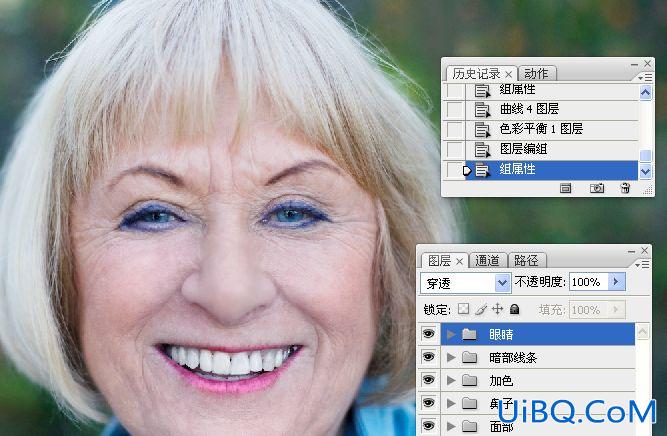Image resolution: width=667 pixels, height=436 pixels.
Task: Create a new snapshot camera icon
Action: [x=597, y=188]
